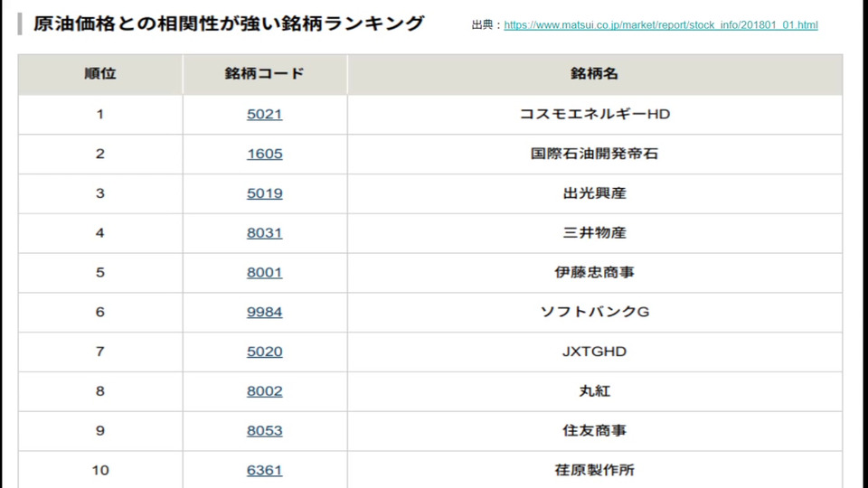Open the matsui.co.jp source URL link

(x=660, y=25)
